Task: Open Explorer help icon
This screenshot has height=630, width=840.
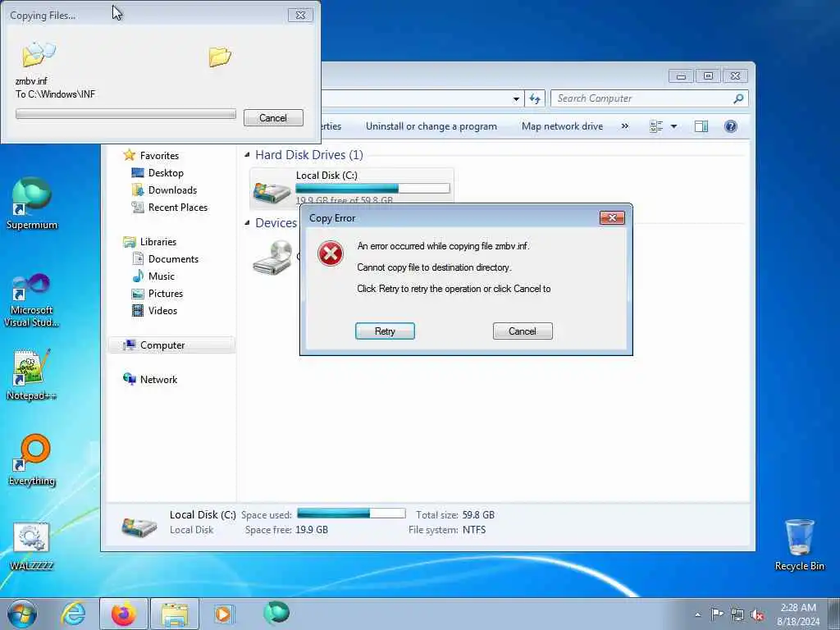Action: 731,126
